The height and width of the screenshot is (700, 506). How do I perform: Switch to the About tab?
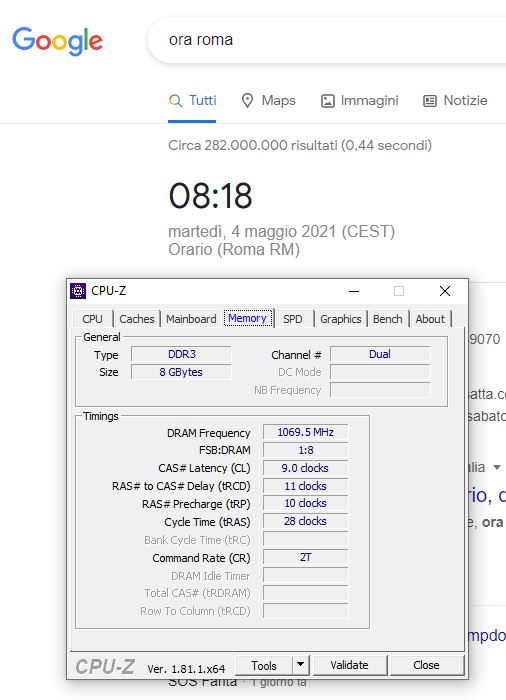430,319
